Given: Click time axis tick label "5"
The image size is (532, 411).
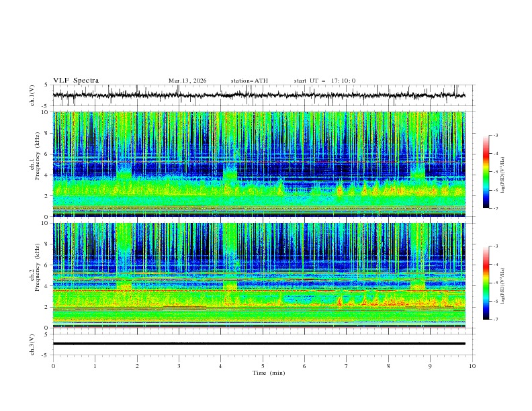Looking at the screenshot, I should [263, 366].
